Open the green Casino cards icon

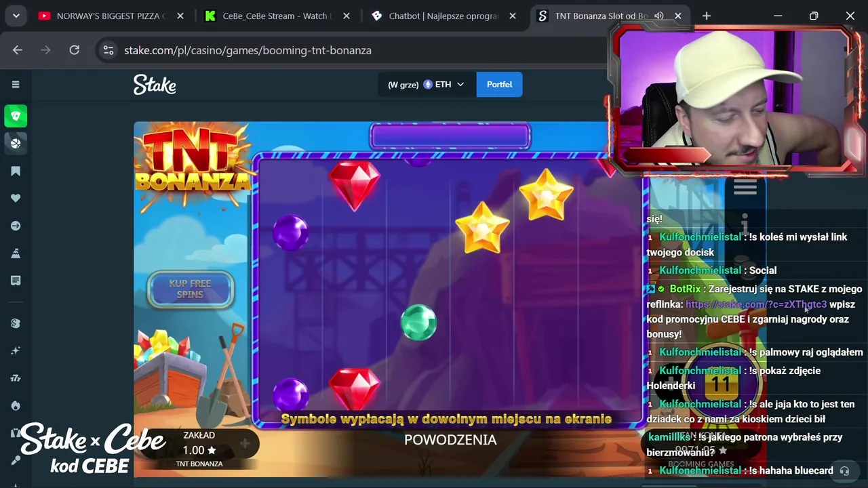pos(16,116)
